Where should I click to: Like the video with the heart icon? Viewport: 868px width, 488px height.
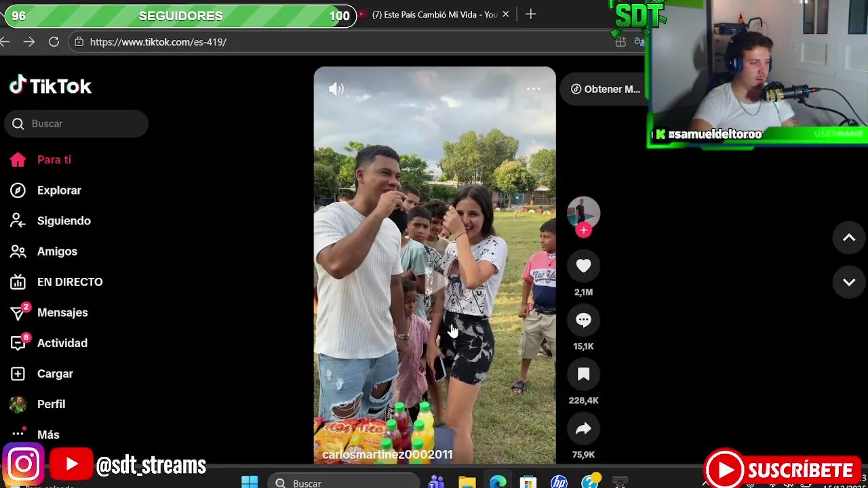(x=583, y=266)
